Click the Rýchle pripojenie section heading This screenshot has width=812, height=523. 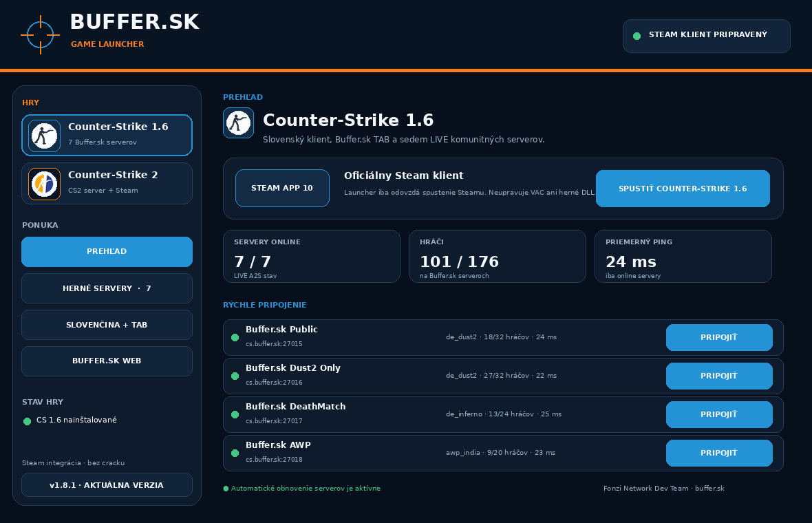pyautogui.click(x=265, y=305)
